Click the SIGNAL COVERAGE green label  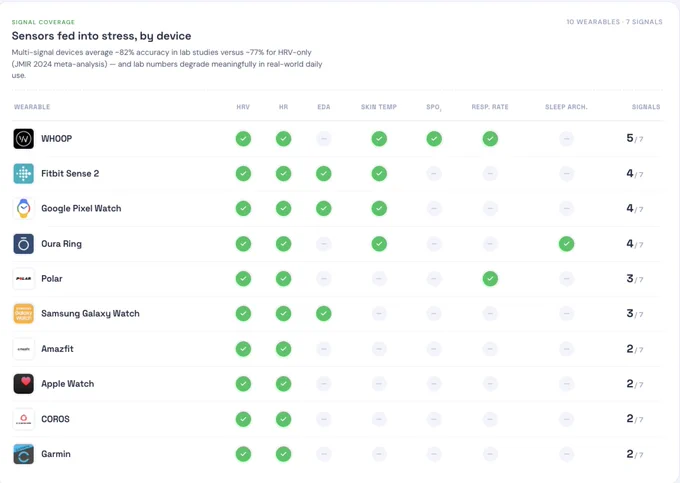click(x=43, y=22)
